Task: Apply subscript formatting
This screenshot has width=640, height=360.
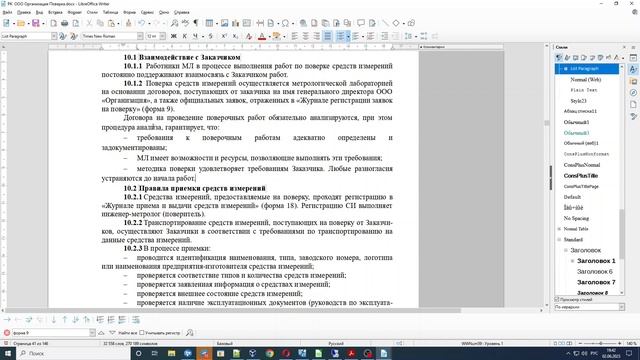Action: (235, 36)
